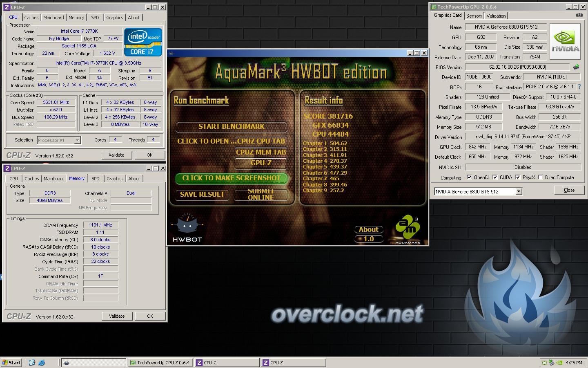Click the first quick launch icon beside Start
This screenshot has width=588, height=368.
click(32, 362)
